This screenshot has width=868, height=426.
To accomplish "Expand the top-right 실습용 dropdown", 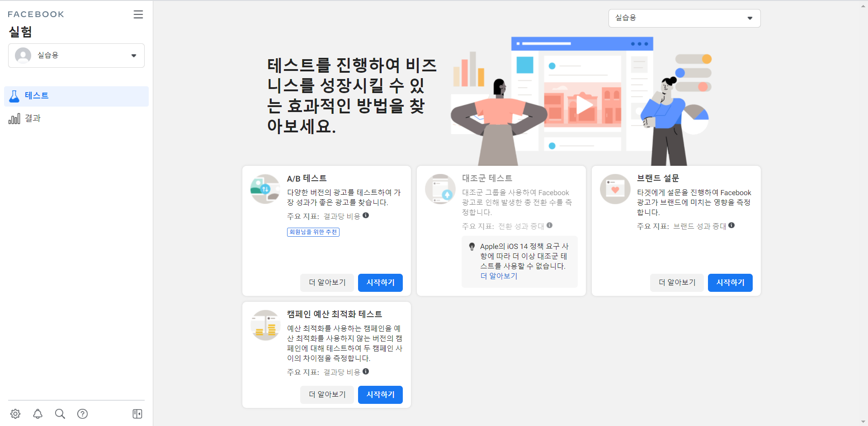I will coord(684,18).
